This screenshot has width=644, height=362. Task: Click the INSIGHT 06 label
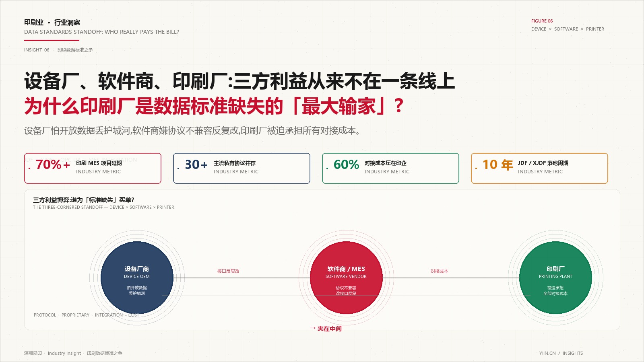pos(37,50)
